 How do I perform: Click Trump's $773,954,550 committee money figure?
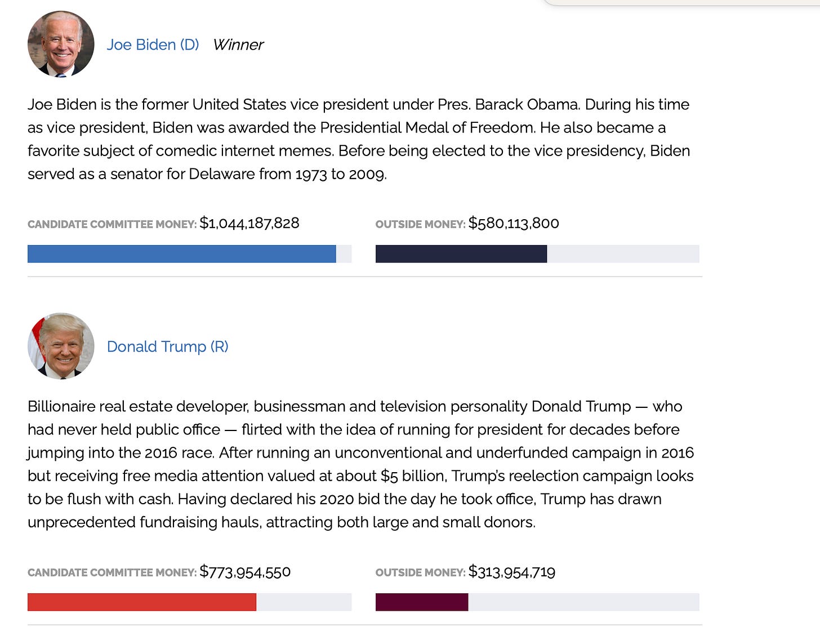tap(245, 572)
